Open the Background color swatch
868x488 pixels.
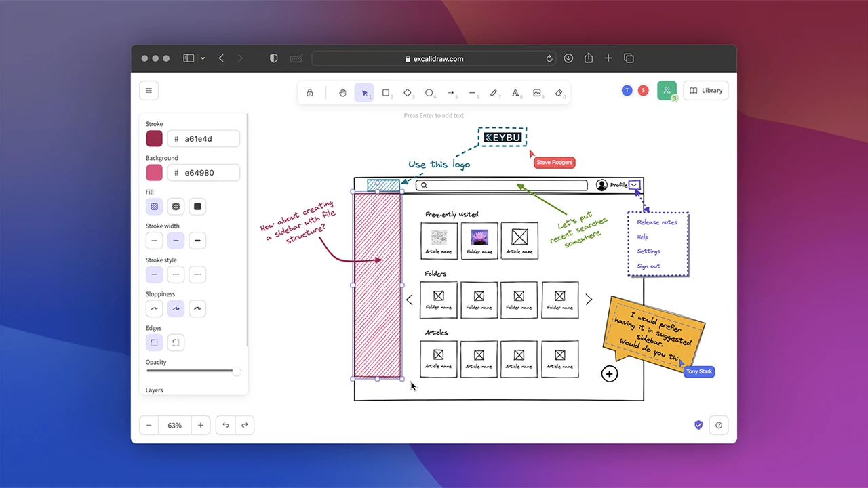(155, 173)
